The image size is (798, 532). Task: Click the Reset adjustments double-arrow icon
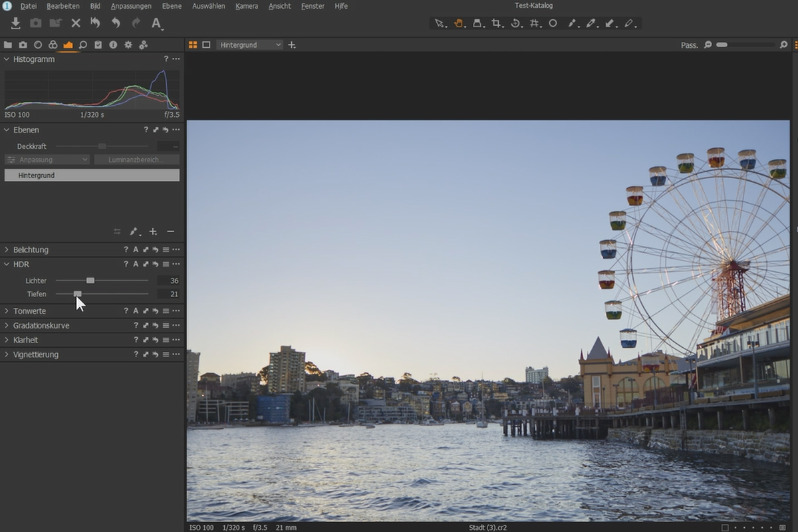click(95, 23)
